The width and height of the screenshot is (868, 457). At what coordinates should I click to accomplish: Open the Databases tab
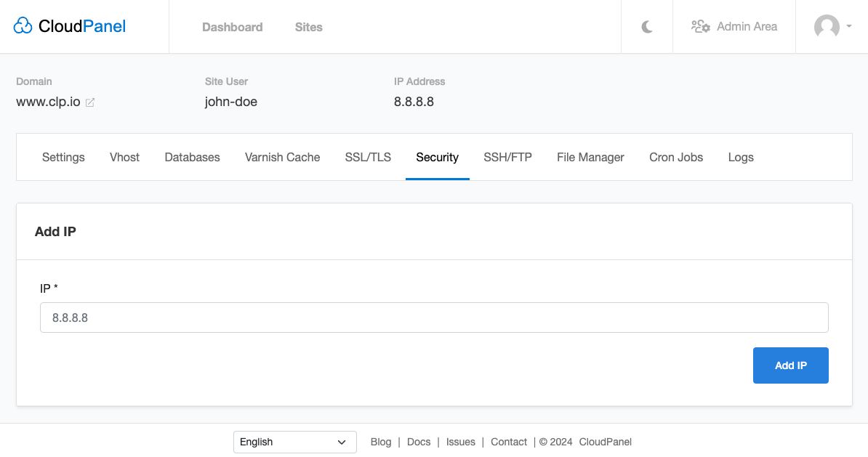point(192,157)
